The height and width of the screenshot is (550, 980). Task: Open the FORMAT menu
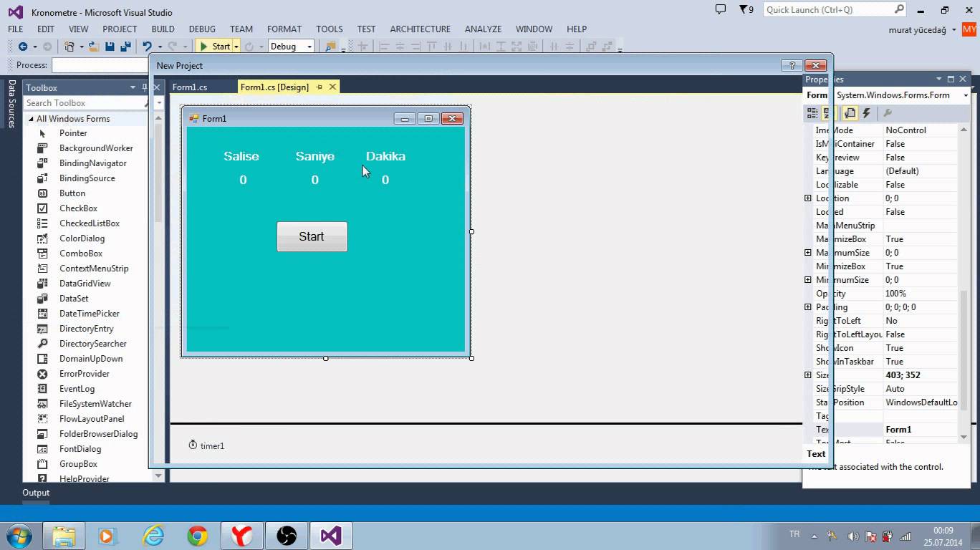284,29
